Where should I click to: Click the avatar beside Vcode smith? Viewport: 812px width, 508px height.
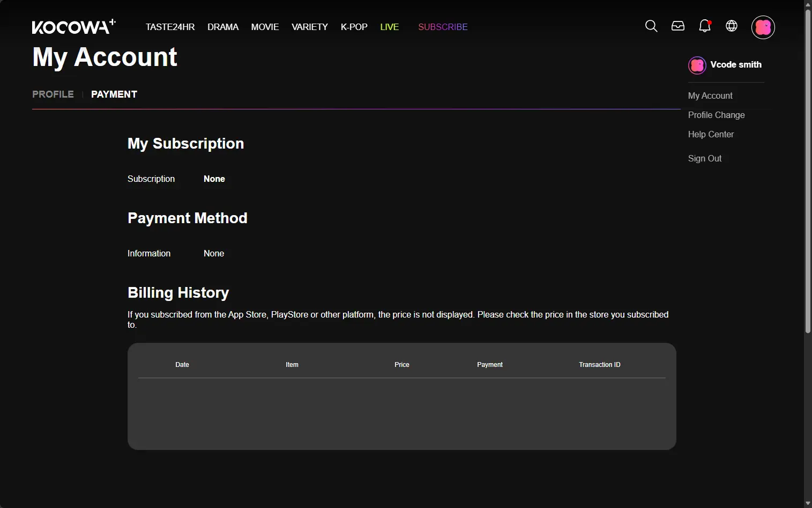coord(697,65)
